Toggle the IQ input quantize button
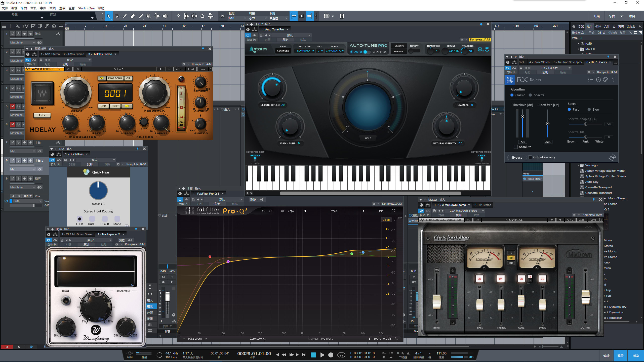 223,16
